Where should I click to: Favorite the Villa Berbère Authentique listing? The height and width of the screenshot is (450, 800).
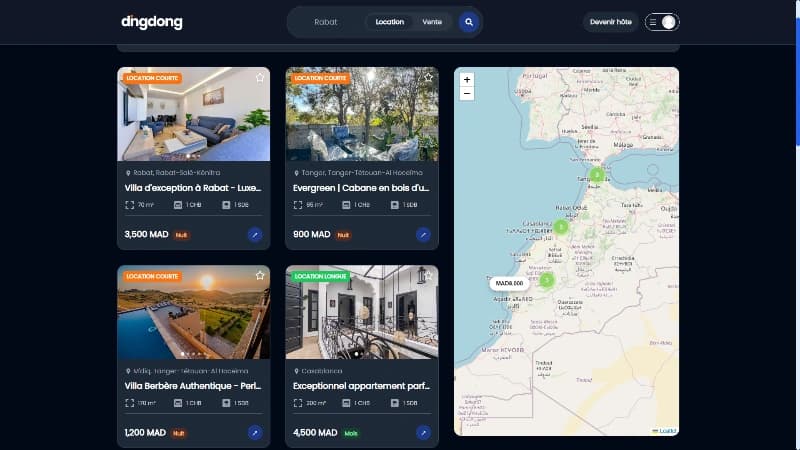coord(260,275)
